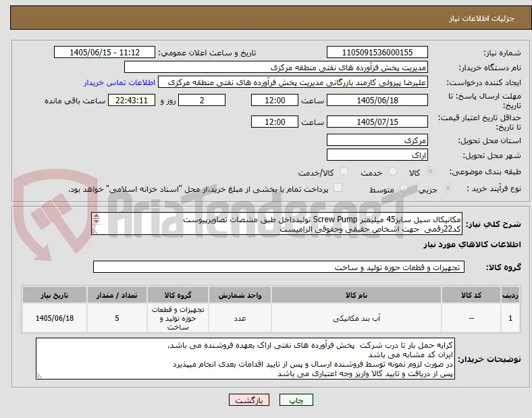This screenshot has height=418, width=532.
Task: Click the table date cell 1405/06/18
Action: click(55, 318)
